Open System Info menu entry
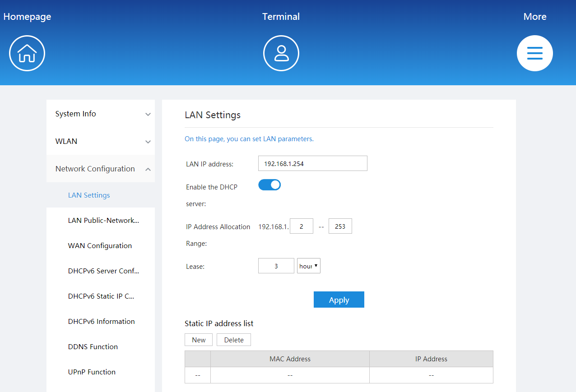 (75, 114)
